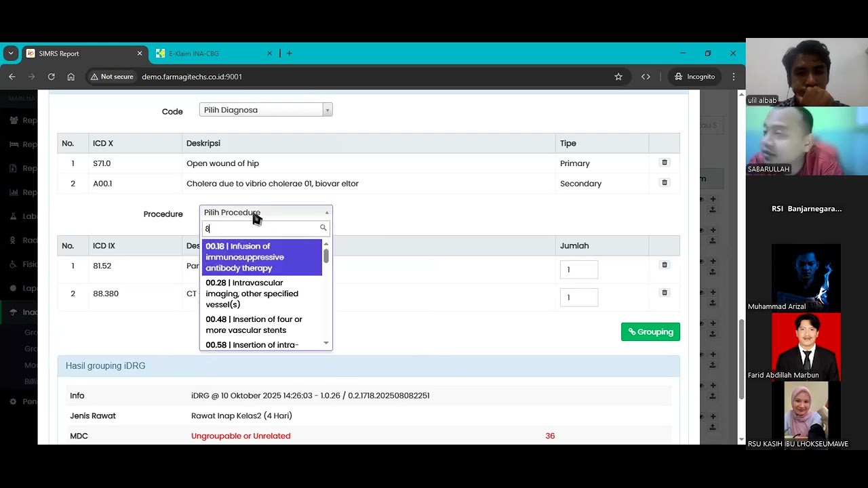Open the tab search dropdown arrow
The height and width of the screenshot is (488, 868).
coord(10,54)
